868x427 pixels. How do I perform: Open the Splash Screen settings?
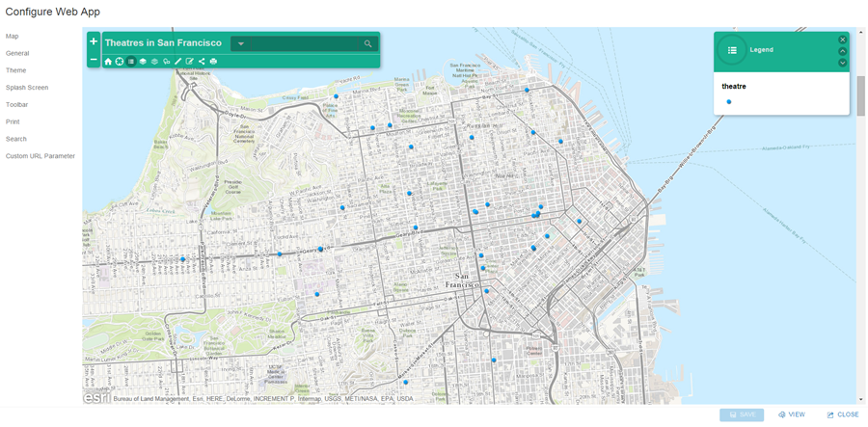pos(27,88)
